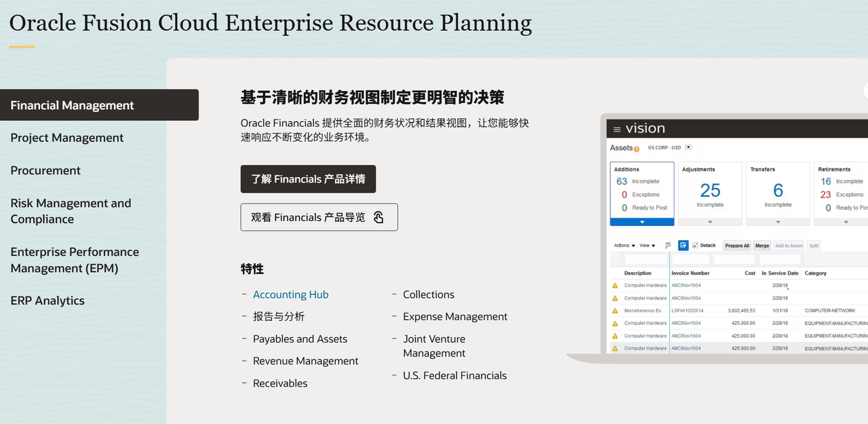Viewport: 868px width, 424px height.
Task: Click the In Service Date column header
Action: tap(780, 273)
